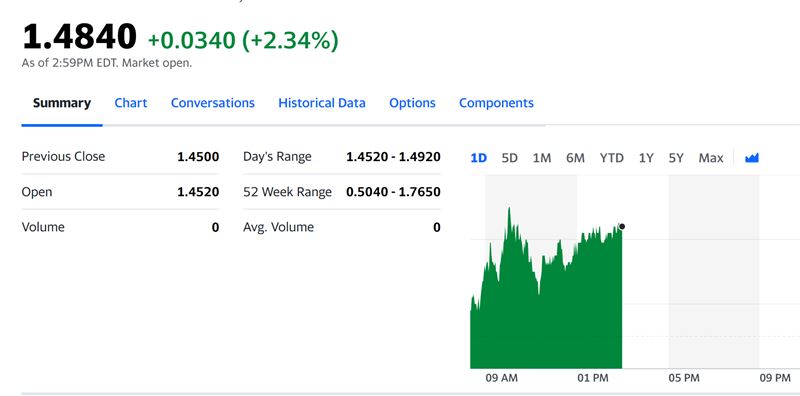This screenshot has height=396, width=800.
Task: Open the Summary tab
Action: [62, 103]
